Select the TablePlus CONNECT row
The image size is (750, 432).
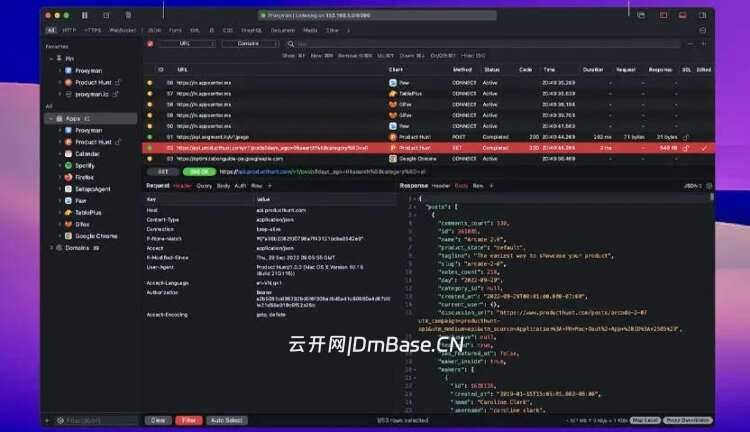point(428,94)
